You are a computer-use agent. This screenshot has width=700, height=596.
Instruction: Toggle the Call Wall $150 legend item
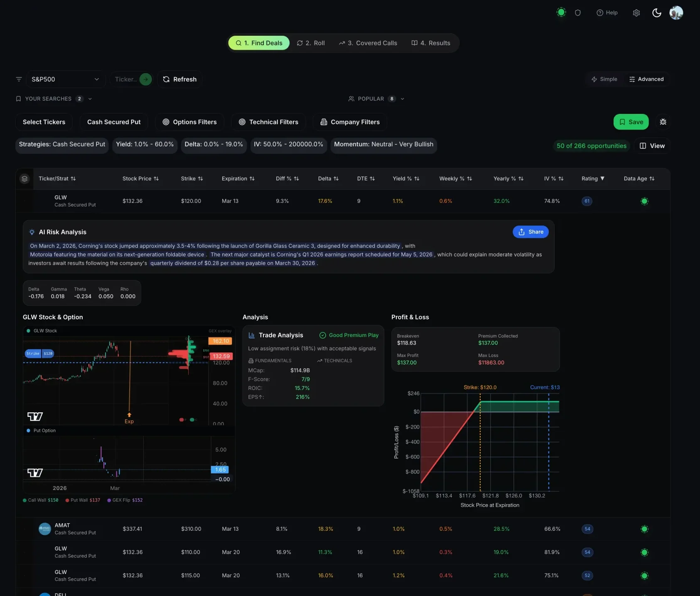click(x=41, y=500)
